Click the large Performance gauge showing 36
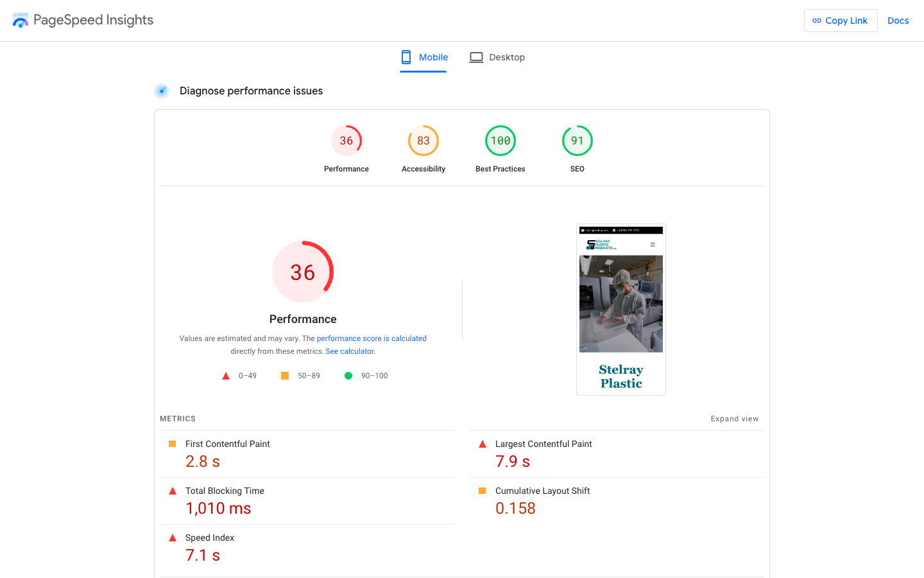Viewport: 924px width, 578px height. click(x=303, y=272)
